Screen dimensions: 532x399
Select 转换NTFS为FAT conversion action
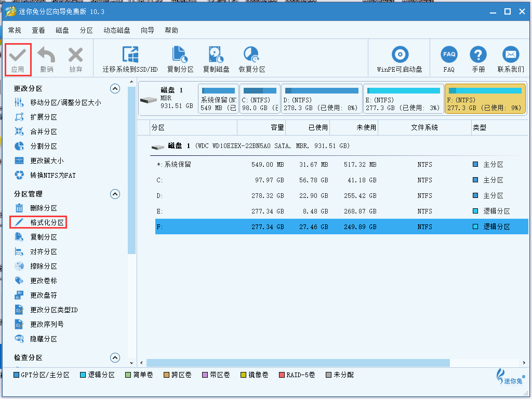45,176
